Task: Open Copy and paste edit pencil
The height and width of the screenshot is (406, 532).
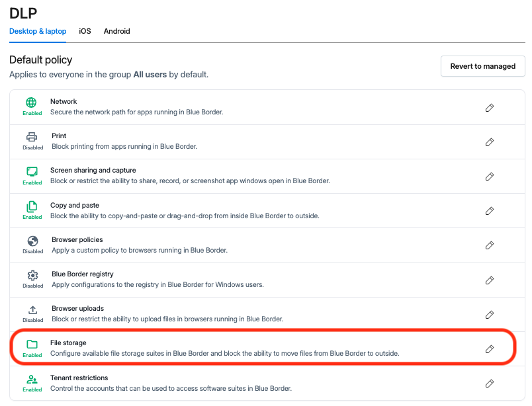Action: point(489,211)
